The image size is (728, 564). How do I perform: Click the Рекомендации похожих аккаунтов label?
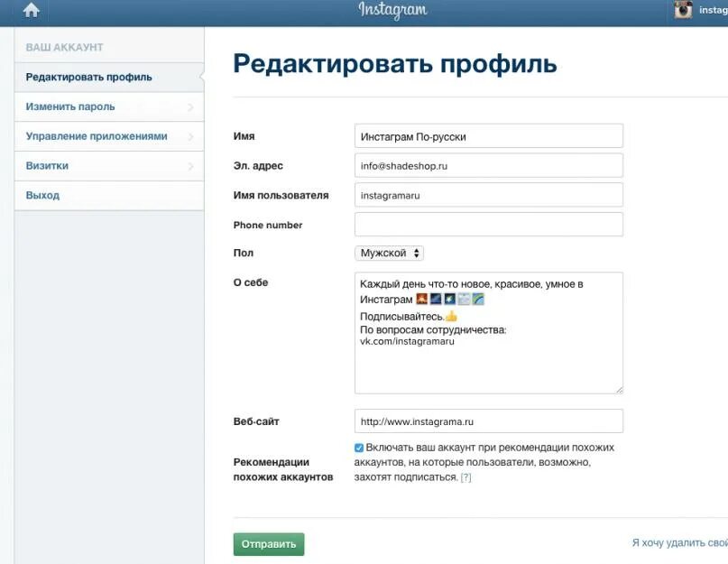coord(282,469)
